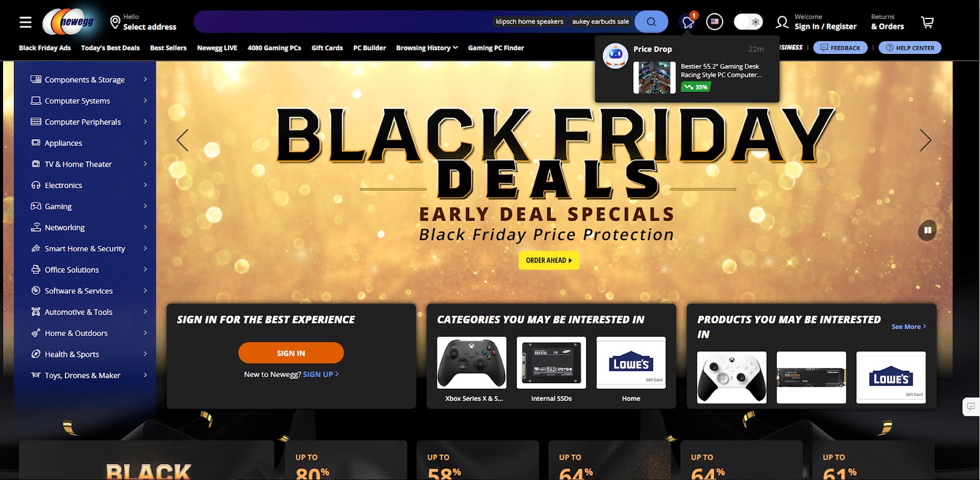Show the next banner slide
This screenshot has width=980, height=480.
coord(925,140)
